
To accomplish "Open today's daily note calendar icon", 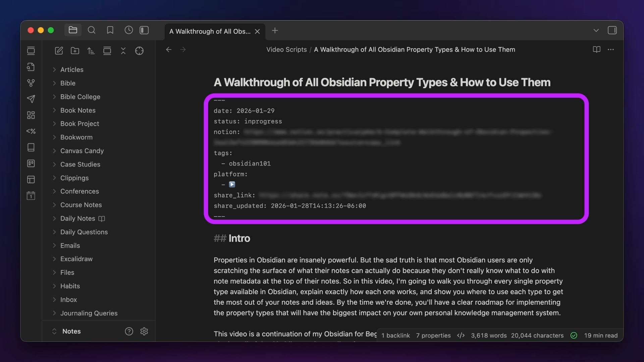I will [x=31, y=195].
